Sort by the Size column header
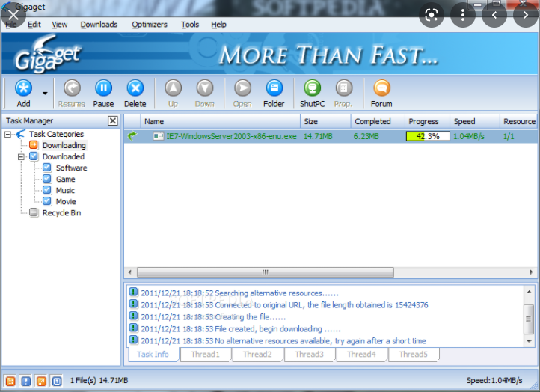 click(x=325, y=121)
